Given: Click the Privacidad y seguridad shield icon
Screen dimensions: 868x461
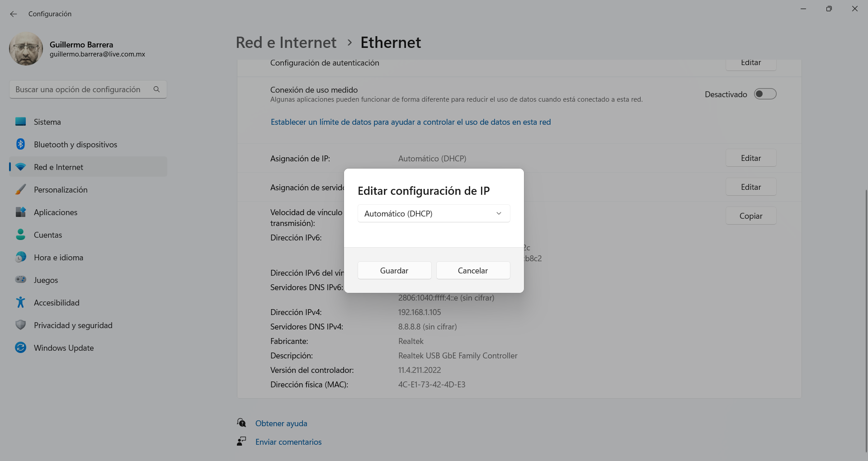Looking at the screenshot, I should (x=20, y=325).
